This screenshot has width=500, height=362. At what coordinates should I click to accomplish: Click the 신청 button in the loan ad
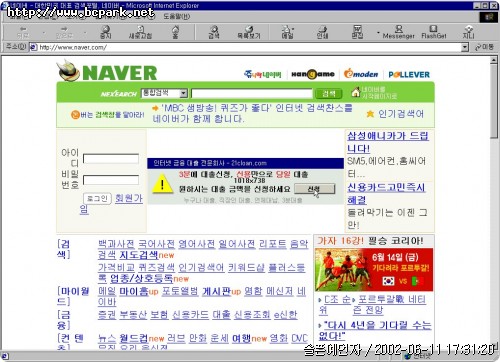click(x=315, y=189)
